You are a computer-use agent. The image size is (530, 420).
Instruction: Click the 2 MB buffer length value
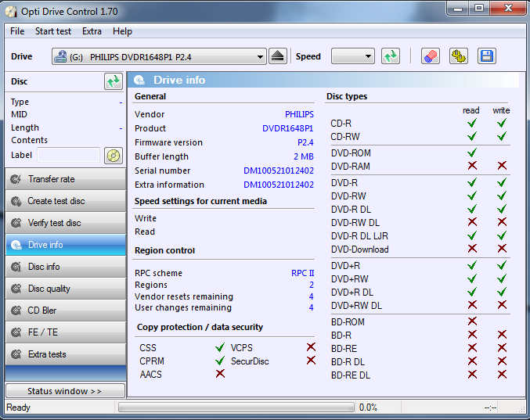point(303,156)
